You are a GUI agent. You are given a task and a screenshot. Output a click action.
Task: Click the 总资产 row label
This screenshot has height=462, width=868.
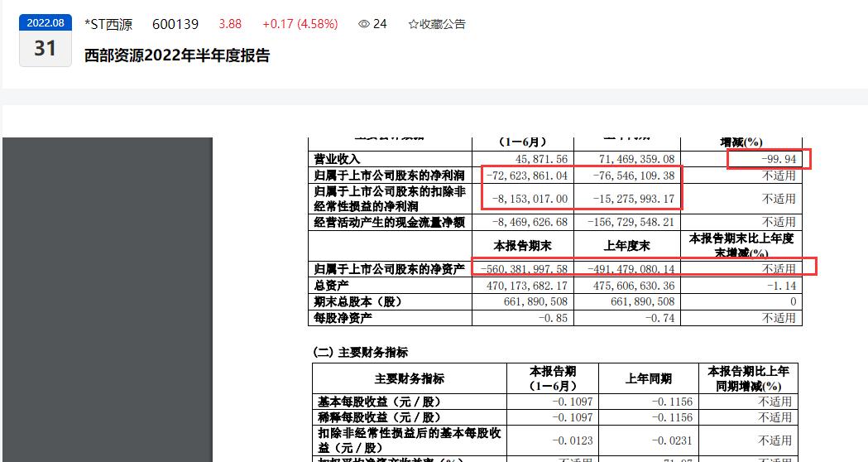coord(331,286)
